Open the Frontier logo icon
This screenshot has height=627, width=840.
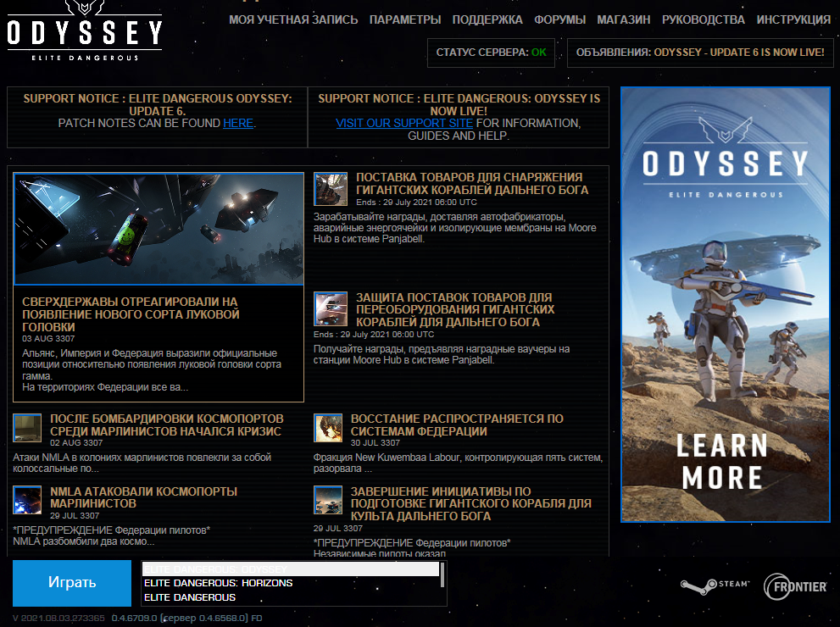795,587
